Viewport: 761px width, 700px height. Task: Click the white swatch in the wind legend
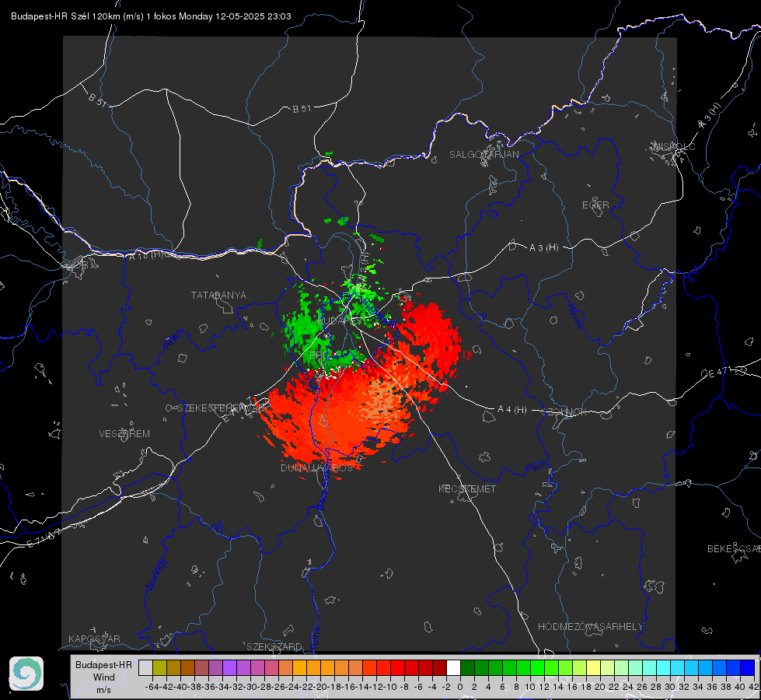coord(453,667)
